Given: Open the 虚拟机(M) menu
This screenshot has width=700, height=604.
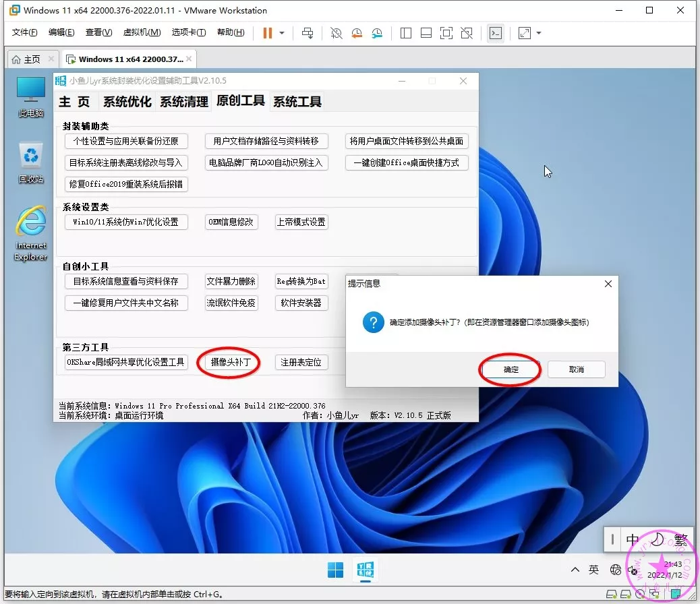Looking at the screenshot, I should (142, 32).
